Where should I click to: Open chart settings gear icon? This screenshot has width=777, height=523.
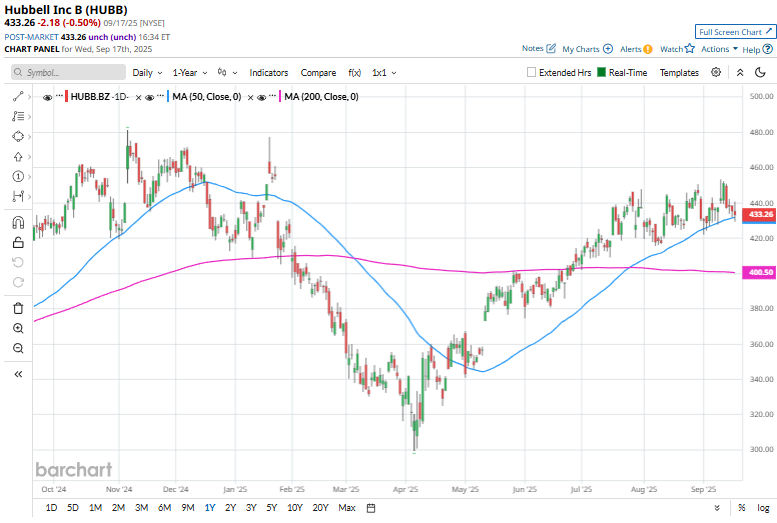tap(716, 72)
